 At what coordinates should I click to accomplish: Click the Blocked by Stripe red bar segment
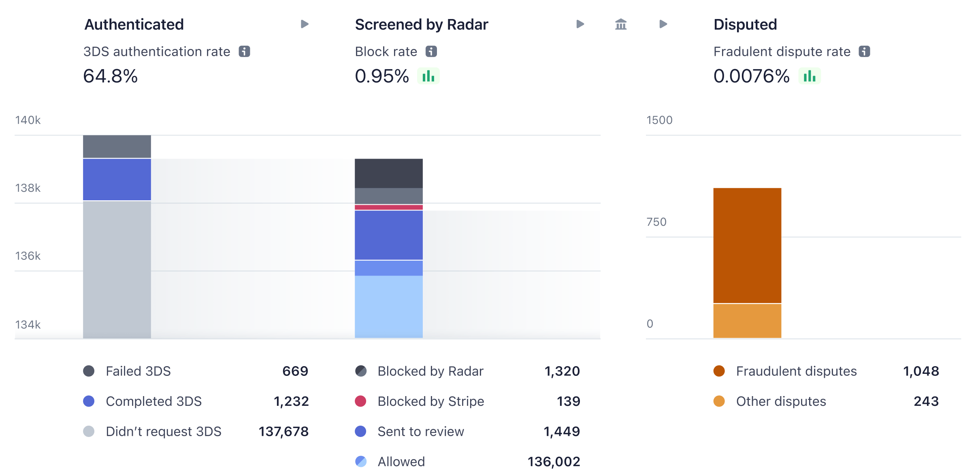(x=389, y=207)
